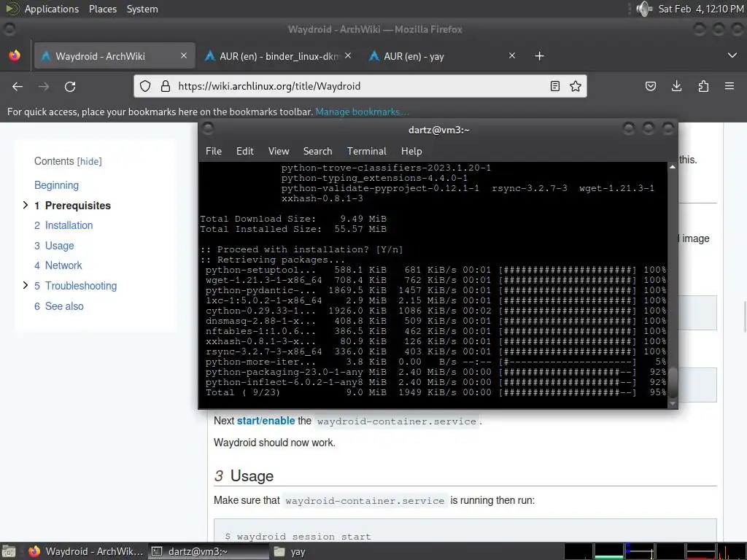Open terminal Search menu

tap(318, 151)
